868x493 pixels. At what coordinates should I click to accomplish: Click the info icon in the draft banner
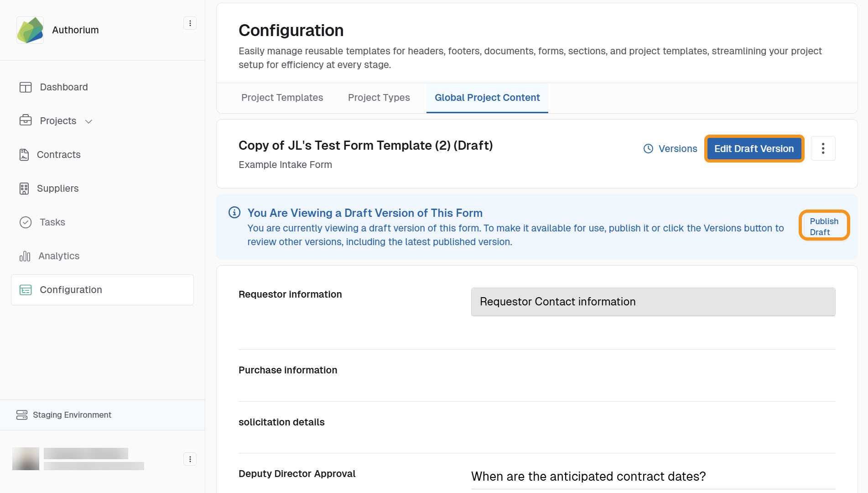234,212
